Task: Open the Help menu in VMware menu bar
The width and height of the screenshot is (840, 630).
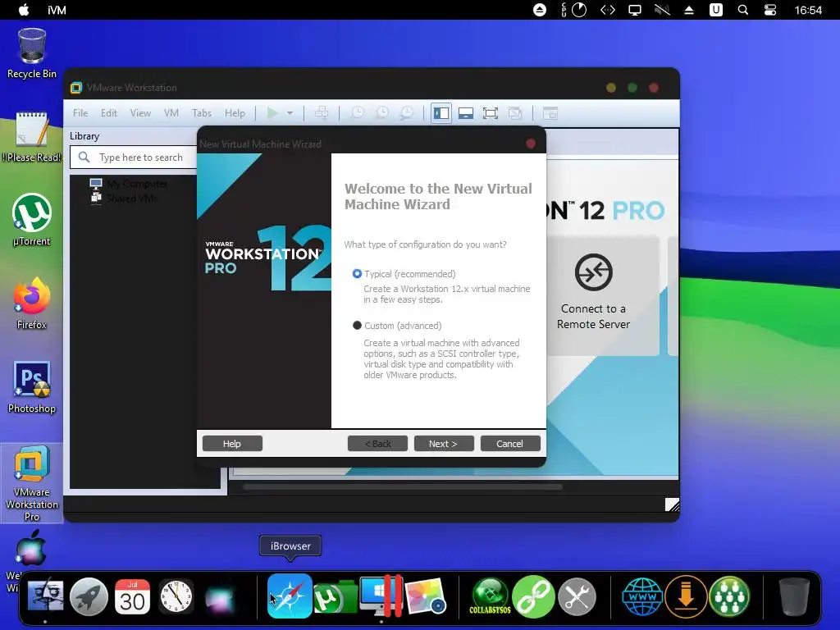Action: [235, 113]
